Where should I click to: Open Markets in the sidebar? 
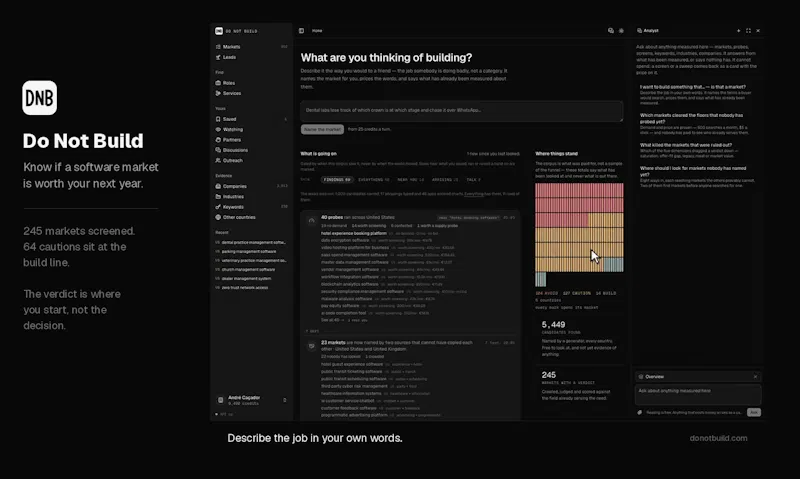pyautogui.click(x=231, y=47)
